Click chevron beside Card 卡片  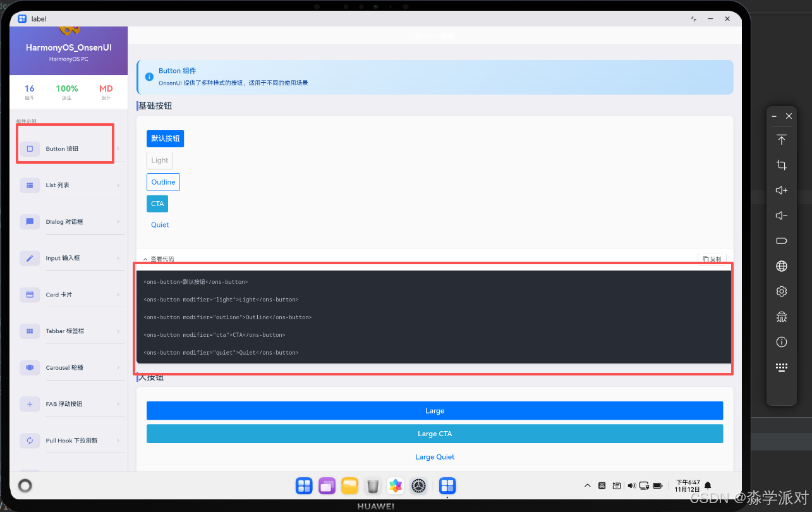(x=118, y=295)
